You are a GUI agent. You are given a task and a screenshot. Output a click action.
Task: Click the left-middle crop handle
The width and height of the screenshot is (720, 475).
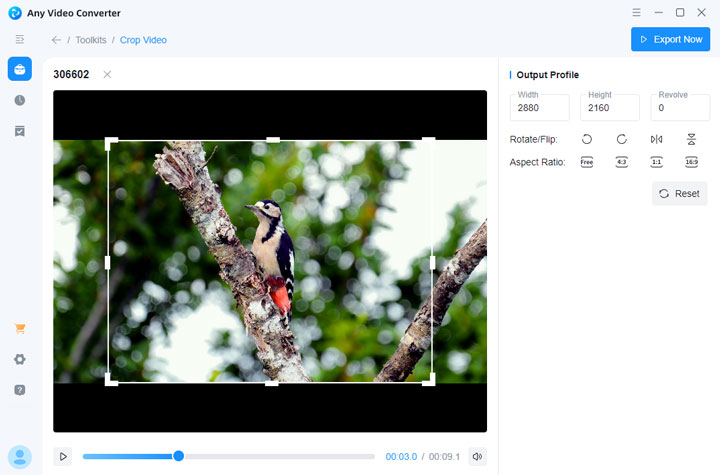pyautogui.click(x=107, y=262)
